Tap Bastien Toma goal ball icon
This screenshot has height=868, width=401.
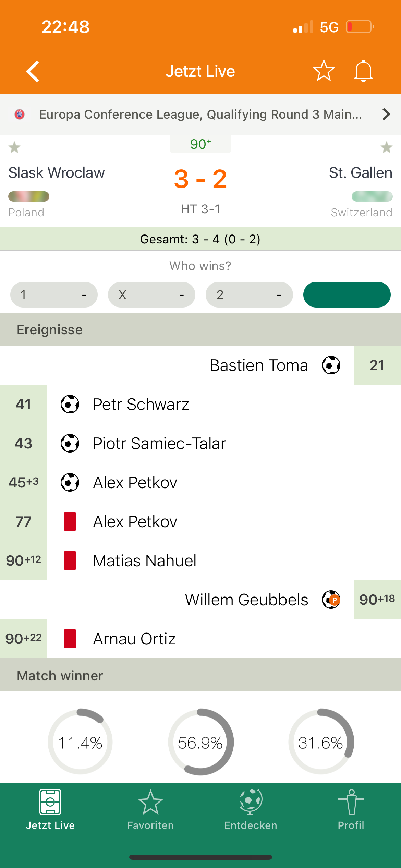pos(331,365)
